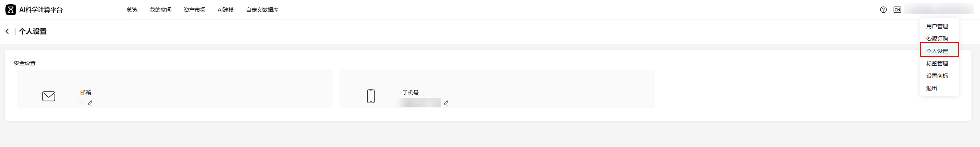
Task: Click the envelope mail icon
Action: pos(49,96)
